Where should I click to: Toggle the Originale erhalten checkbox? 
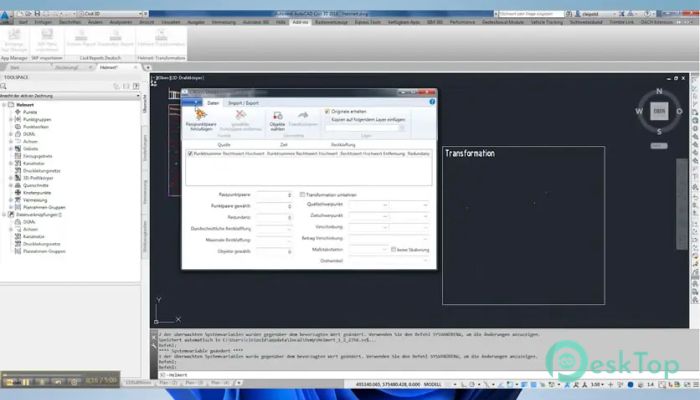[x=327, y=111]
